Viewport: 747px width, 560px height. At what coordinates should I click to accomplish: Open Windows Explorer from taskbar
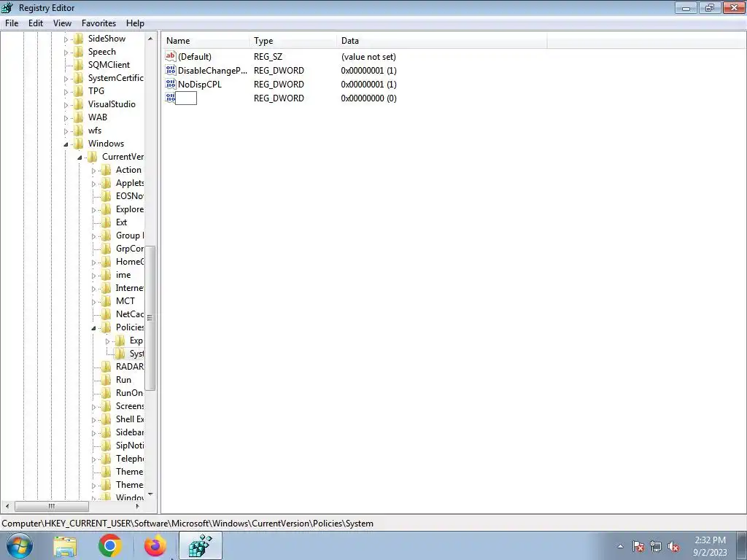coord(65,546)
